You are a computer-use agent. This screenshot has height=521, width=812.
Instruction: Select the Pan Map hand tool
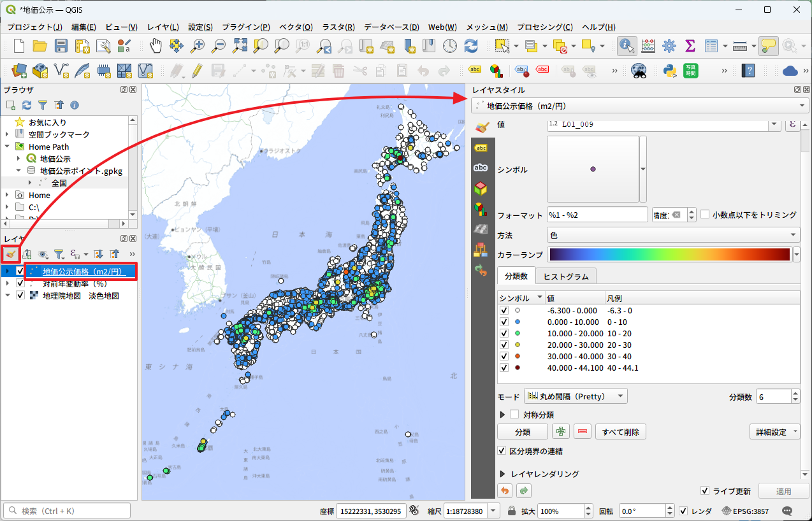pyautogui.click(x=156, y=46)
